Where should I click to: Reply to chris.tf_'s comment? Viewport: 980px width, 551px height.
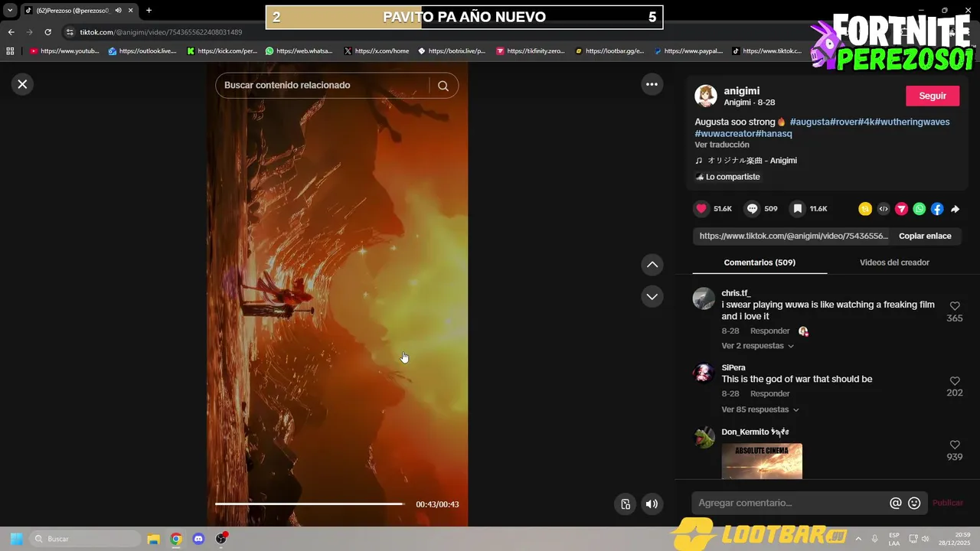[x=769, y=331]
